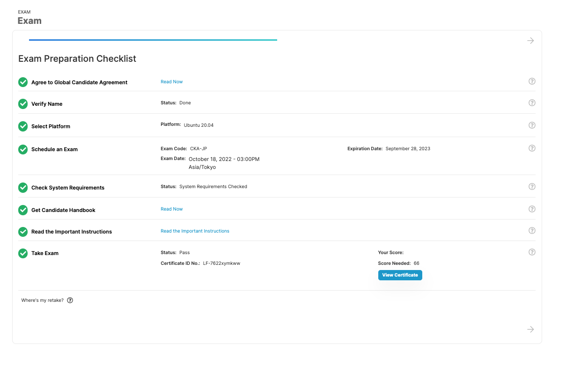Open Read Now link for Candidate Agreement

[x=171, y=82]
